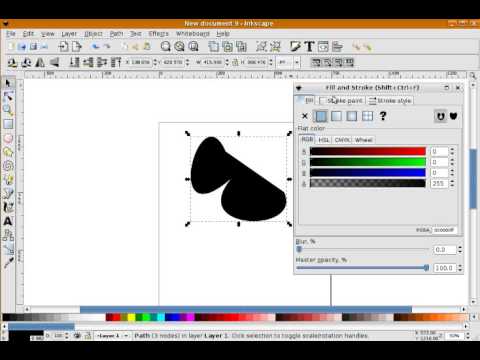Select the Star polygon tool
Viewport: 480px width, 360px height.
click(x=8, y=152)
